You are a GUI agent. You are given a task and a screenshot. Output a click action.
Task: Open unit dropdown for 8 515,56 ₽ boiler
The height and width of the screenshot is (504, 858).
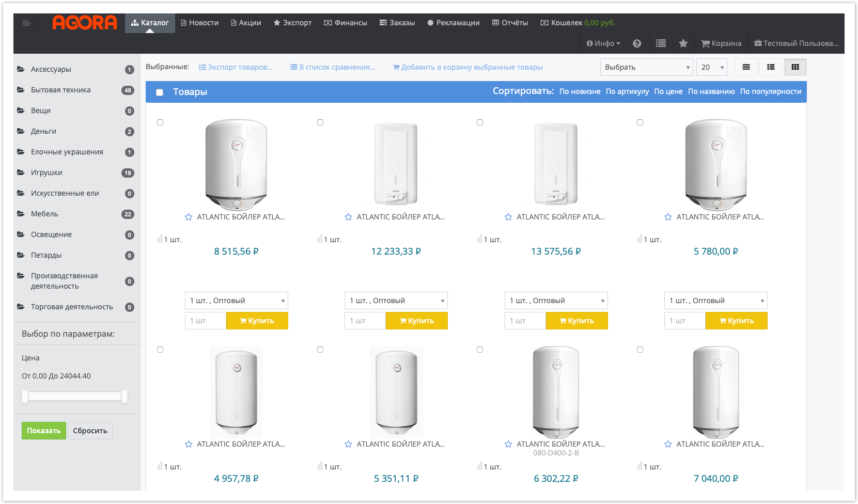pos(237,301)
